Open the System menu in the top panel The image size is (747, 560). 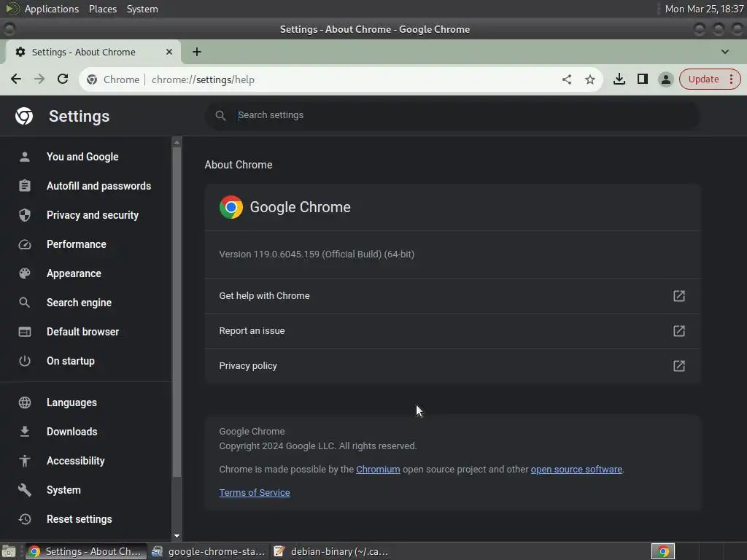tap(142, 9)
